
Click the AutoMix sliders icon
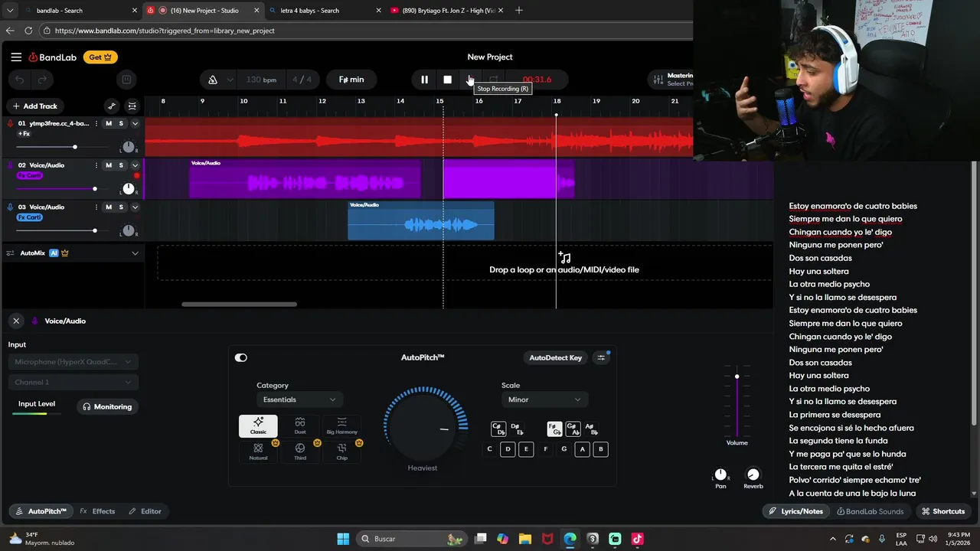click(11, 253)
